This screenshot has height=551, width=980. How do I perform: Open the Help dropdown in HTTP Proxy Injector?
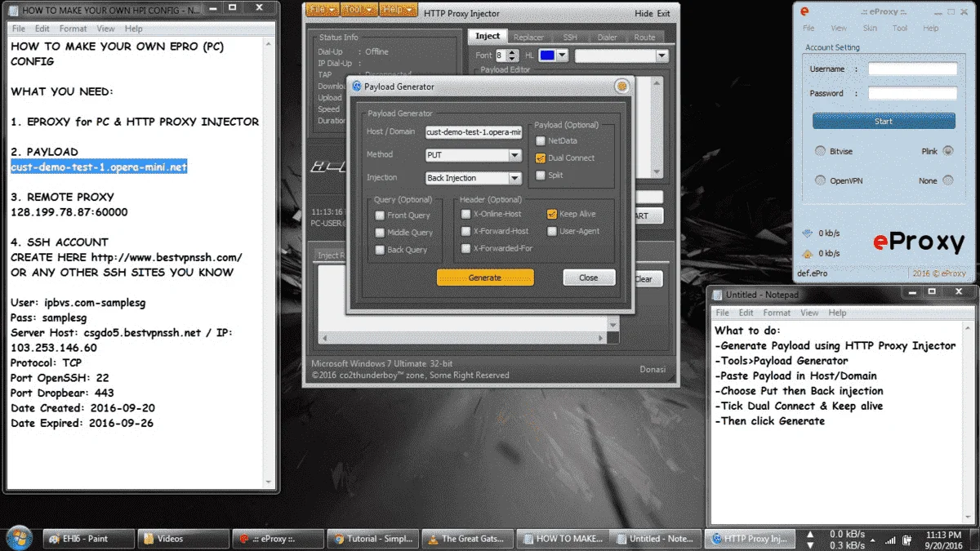pyautogui.click(x=399, y=11)
